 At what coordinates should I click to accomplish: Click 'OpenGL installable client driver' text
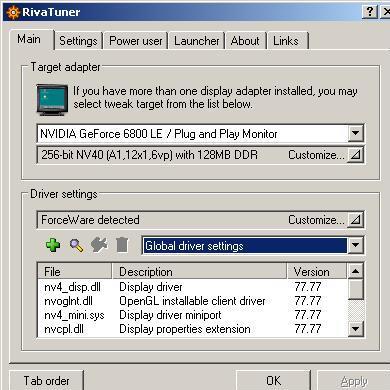point(192,301)
